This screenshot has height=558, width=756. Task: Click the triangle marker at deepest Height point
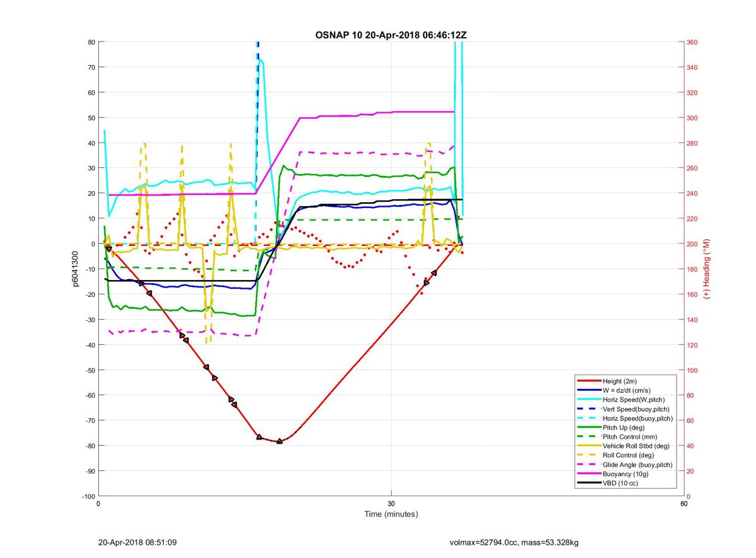(280, 441)
